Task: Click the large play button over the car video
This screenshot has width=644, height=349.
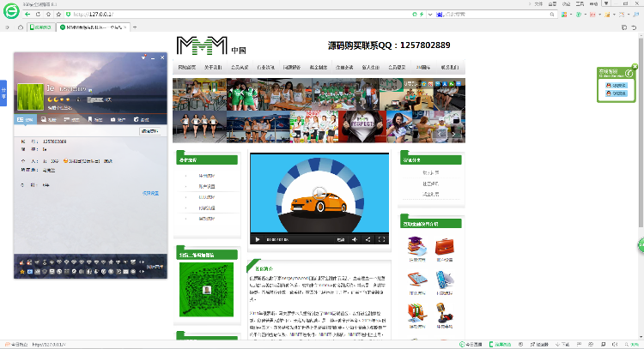Action: (x=319, y=193)
